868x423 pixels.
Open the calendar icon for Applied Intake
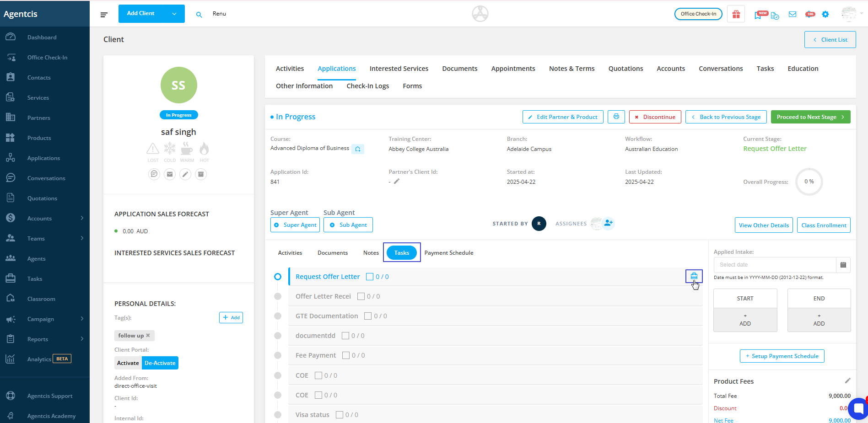pyautogui.click(x=843, y=265)
